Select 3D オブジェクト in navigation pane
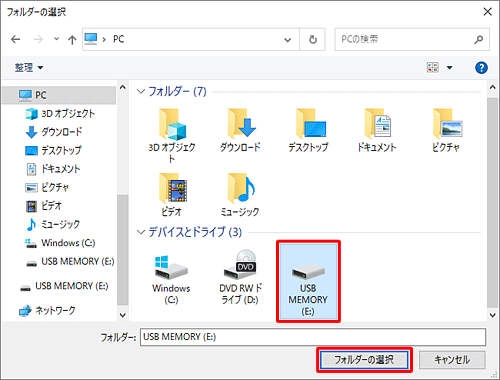 coord(59,114)
